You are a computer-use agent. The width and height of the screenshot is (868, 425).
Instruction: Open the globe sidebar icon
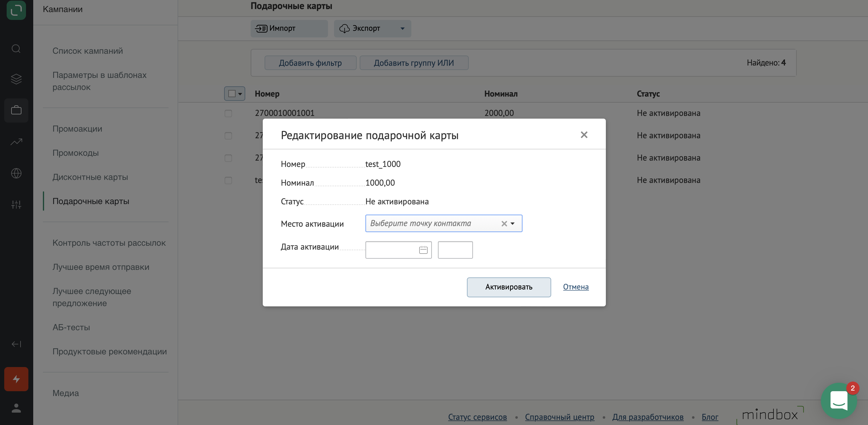pyautogui.click(x=16, y=173)
